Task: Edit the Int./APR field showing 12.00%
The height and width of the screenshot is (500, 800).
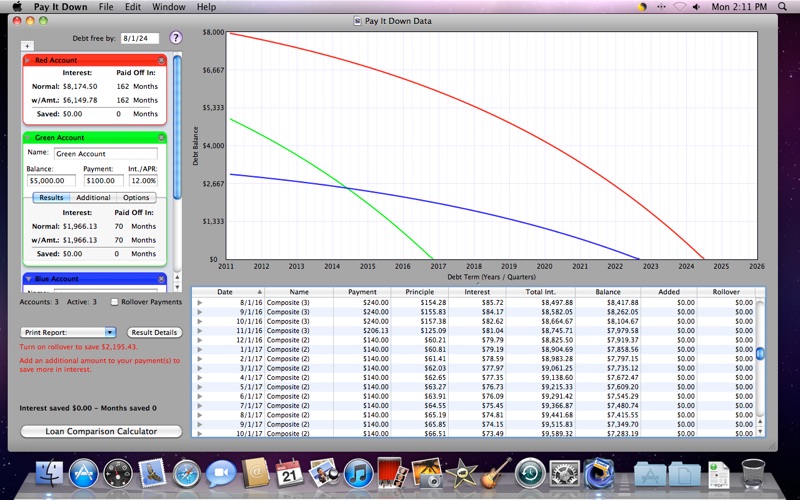Action: (x=143, y=181)
